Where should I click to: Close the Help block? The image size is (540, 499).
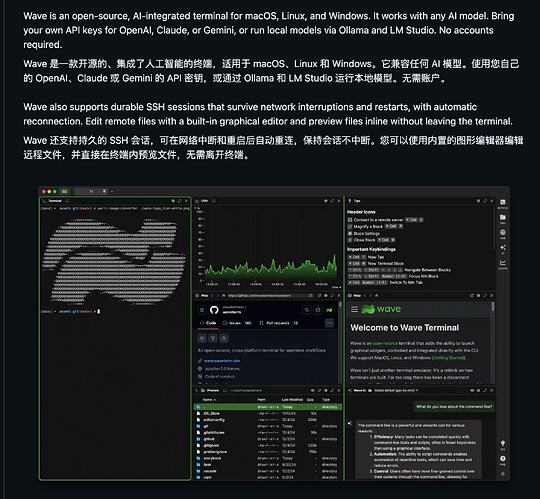coord(491,295)
